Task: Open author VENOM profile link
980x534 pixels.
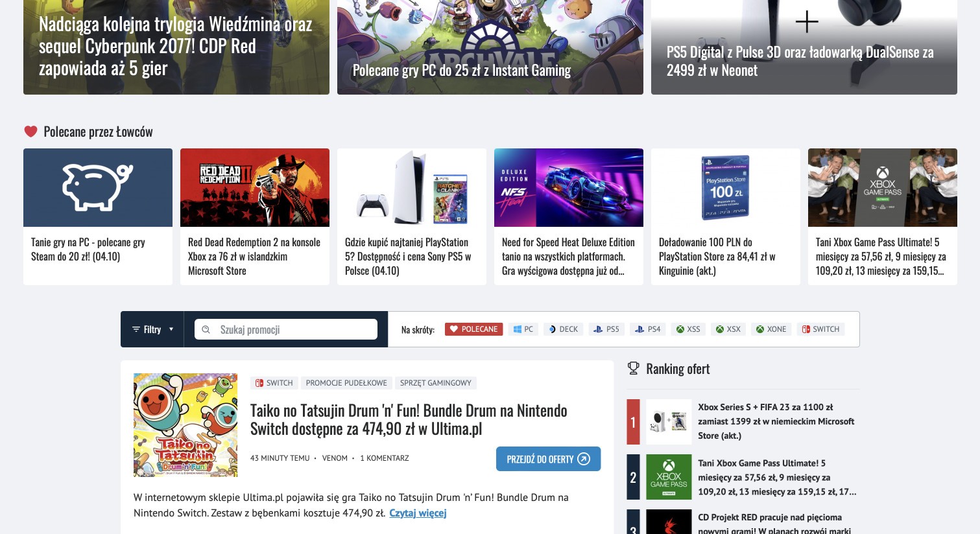Action: [335, 458]
